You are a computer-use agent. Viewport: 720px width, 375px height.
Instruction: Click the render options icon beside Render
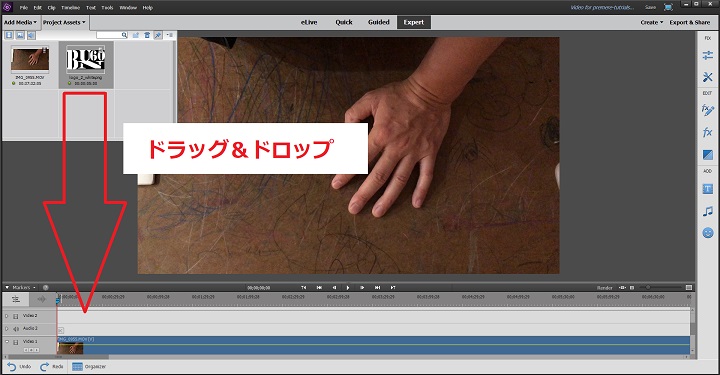622,287
